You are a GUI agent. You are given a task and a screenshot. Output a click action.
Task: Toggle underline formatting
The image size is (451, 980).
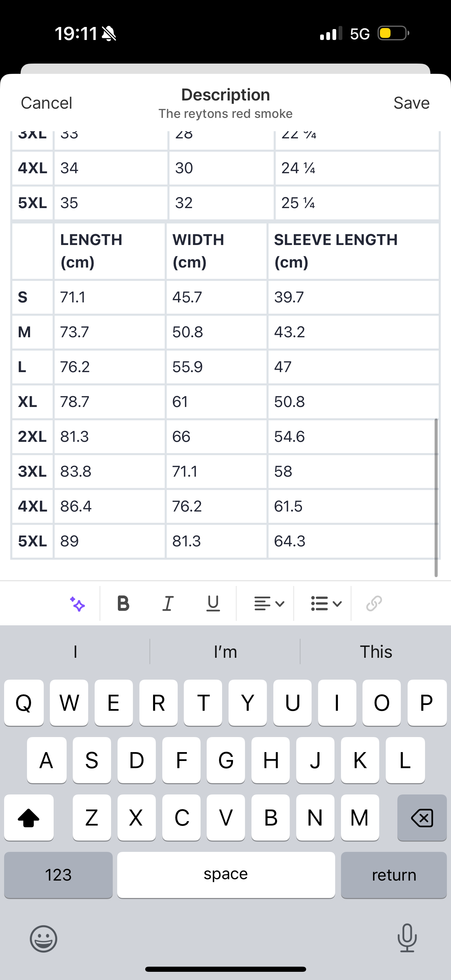[x=213, y=603]
